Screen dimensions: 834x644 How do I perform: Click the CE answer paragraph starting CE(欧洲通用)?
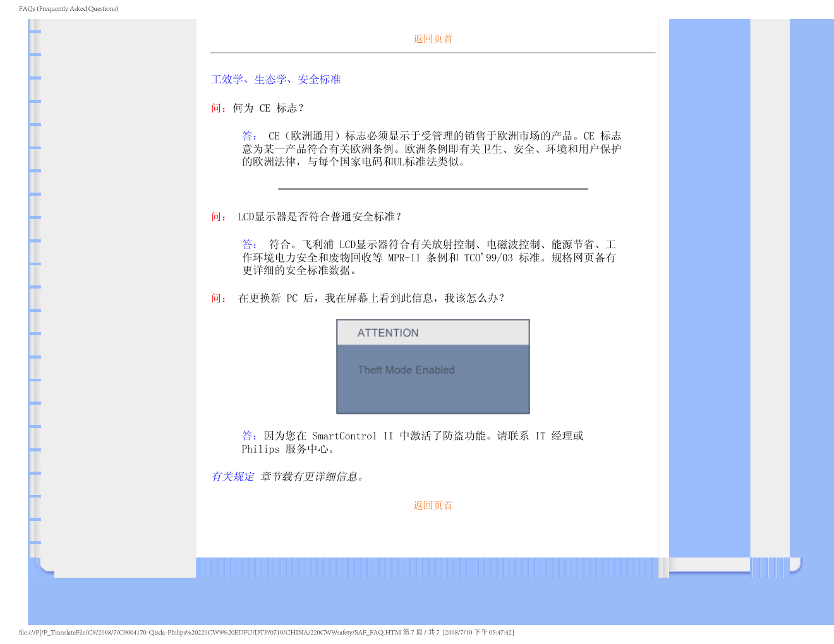coord(432,149)
